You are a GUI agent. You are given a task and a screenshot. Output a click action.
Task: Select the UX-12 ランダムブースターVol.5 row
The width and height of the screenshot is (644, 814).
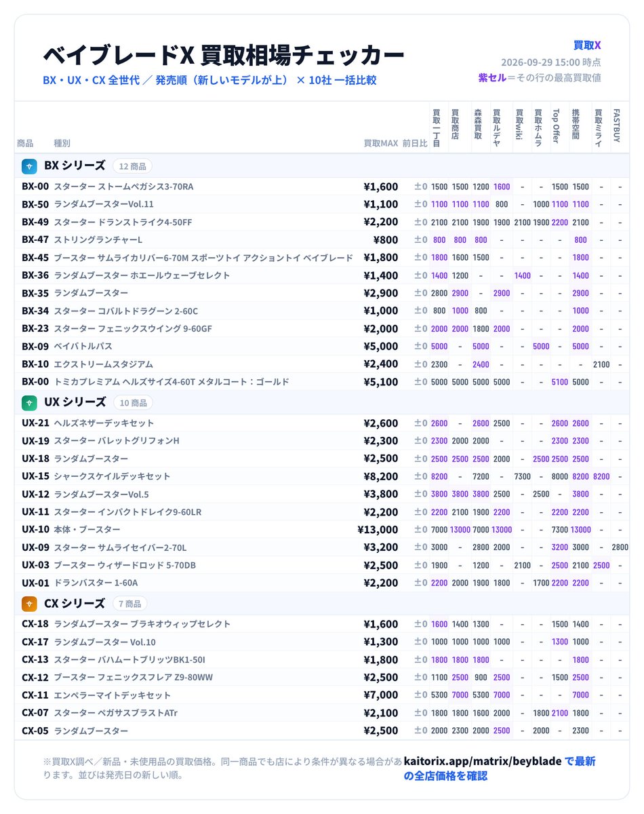pyautogui.click(x=322, y=495)
